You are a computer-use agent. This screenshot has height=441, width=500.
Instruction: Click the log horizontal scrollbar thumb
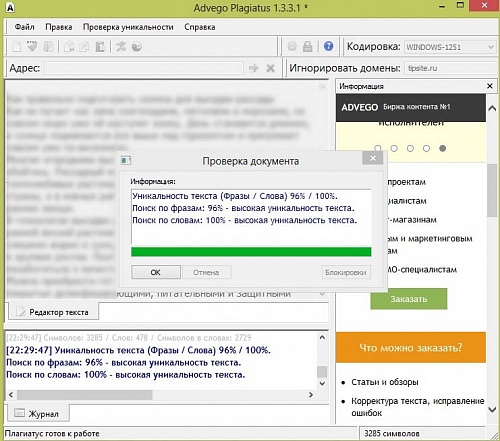[x=85, y=395]
